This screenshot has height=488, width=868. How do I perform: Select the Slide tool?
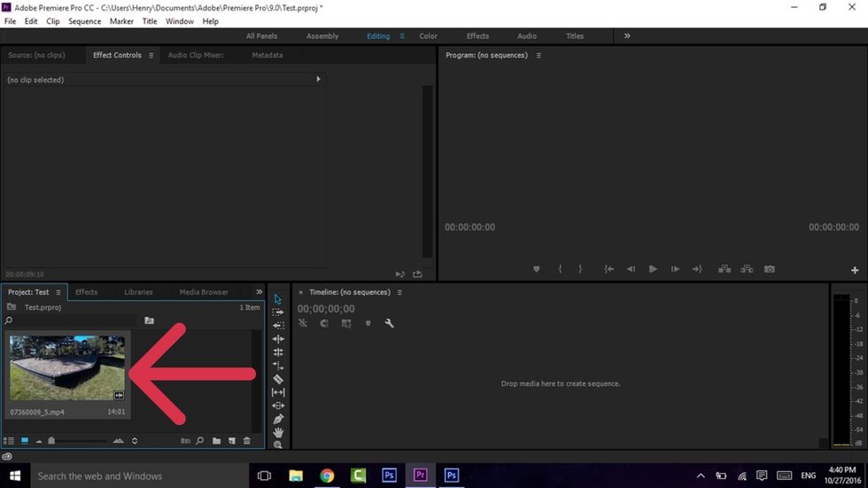click(278, 406)
